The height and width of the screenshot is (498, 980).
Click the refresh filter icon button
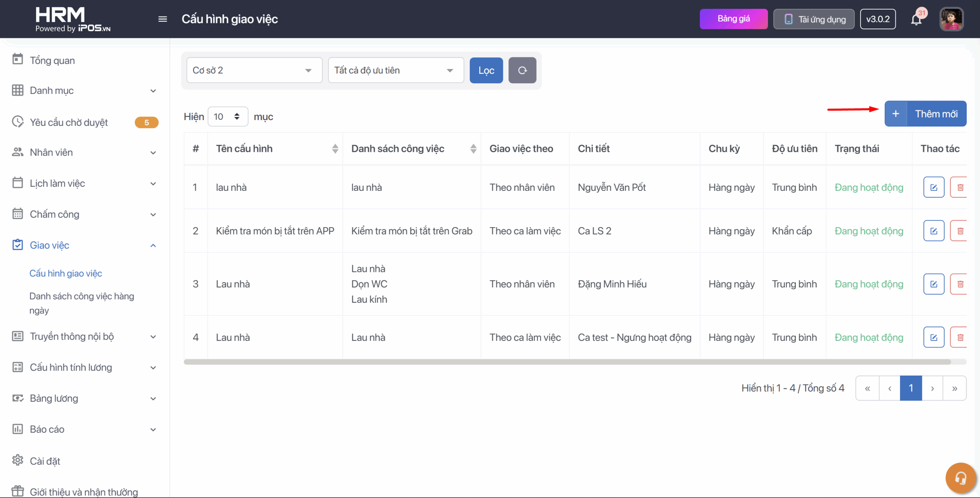pyautogui.click(x=522, y=70)
